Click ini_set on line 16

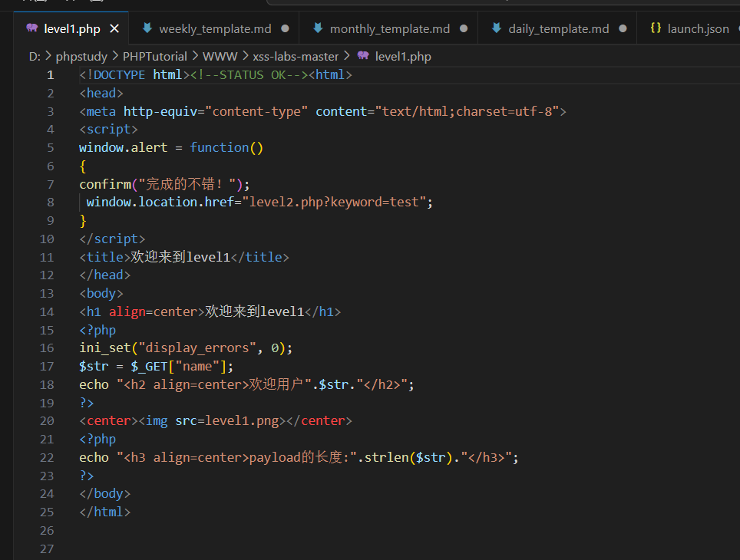pos(105,348)
